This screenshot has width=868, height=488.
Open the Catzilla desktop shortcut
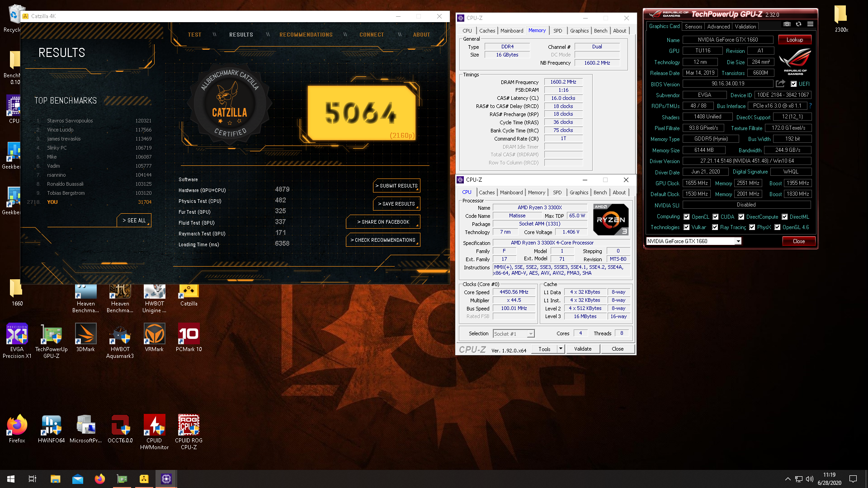click(189, 296)
